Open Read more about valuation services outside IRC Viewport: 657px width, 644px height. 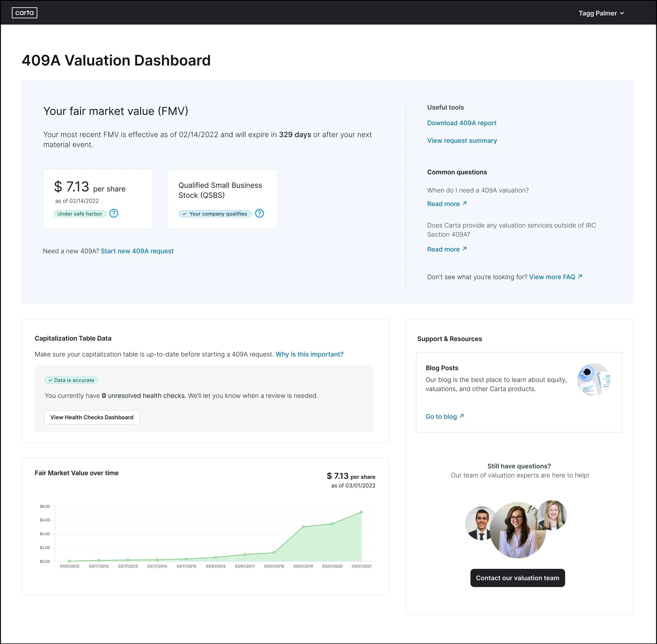(x=443, y=249)
